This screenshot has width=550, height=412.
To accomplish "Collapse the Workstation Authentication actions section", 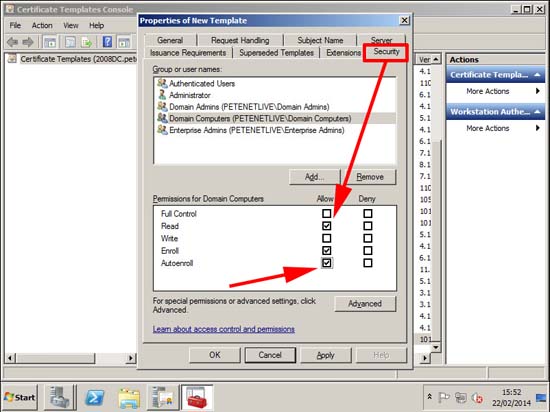I will pyautogui.click(x=537, y=112).
